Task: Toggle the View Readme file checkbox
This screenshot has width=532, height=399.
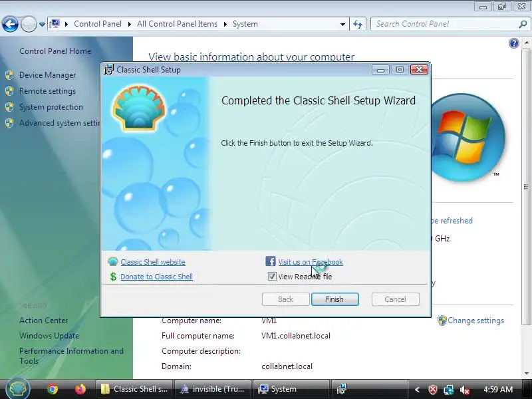Action: coord(272,277)
